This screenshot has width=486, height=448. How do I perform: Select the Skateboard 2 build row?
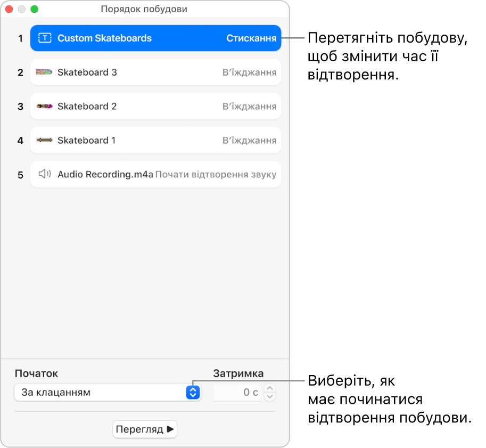pyautogui.click(x=155, y=107)
